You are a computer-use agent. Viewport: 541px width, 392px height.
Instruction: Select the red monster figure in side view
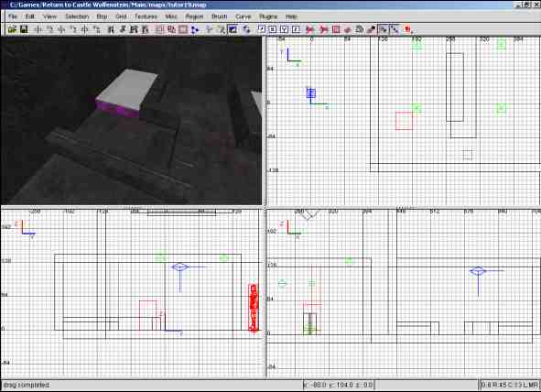254,308
